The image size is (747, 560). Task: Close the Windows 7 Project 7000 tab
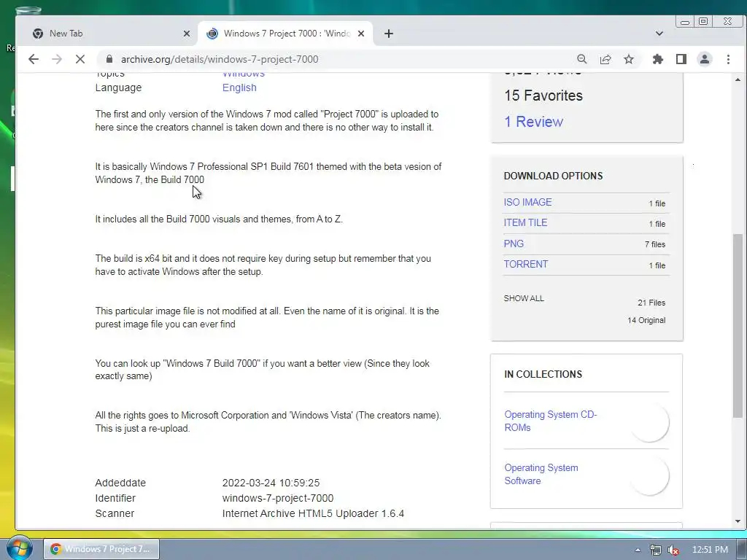pyautogui.click(x=361, y=34)
